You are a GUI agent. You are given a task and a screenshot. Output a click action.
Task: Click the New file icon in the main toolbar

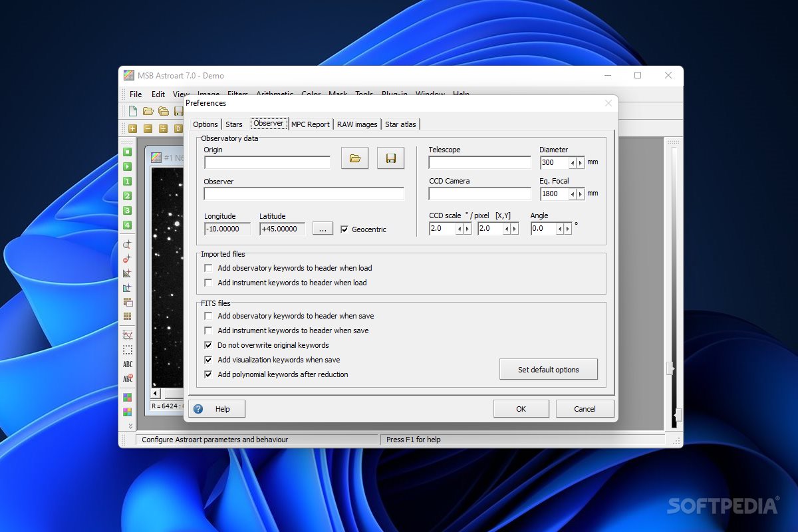pyautogui.click(x=133, y=111)
